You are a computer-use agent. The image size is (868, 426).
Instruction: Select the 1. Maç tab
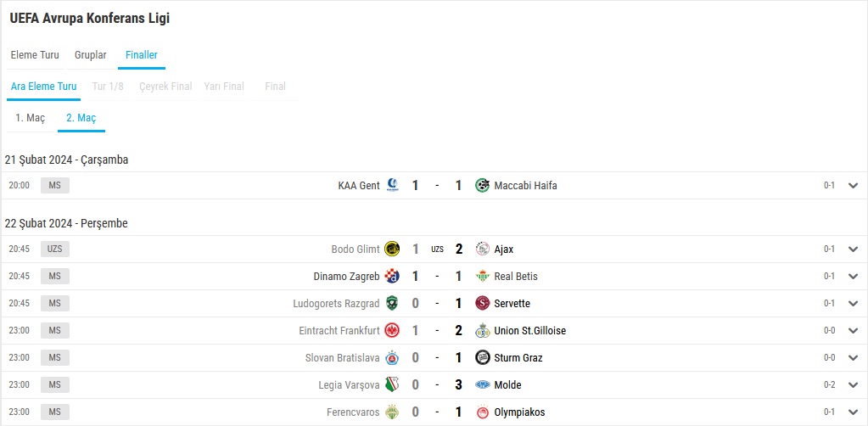pyautogui.click(x=30, y=118)
